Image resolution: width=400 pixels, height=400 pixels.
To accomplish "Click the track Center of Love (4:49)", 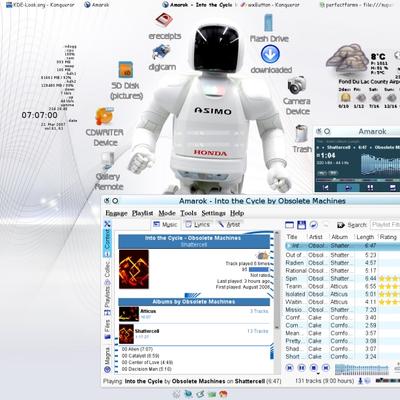I will 147,362.
